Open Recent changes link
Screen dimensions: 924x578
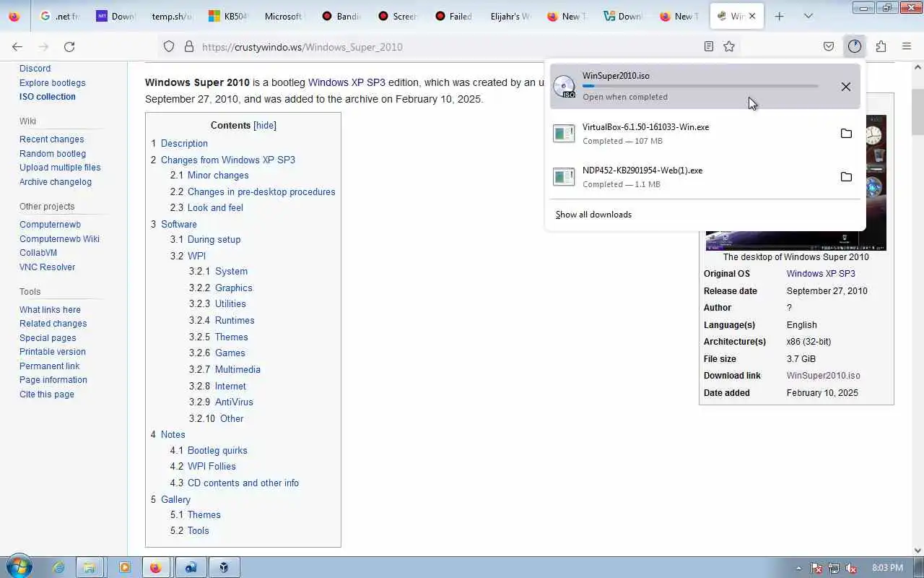pos(51,139)
